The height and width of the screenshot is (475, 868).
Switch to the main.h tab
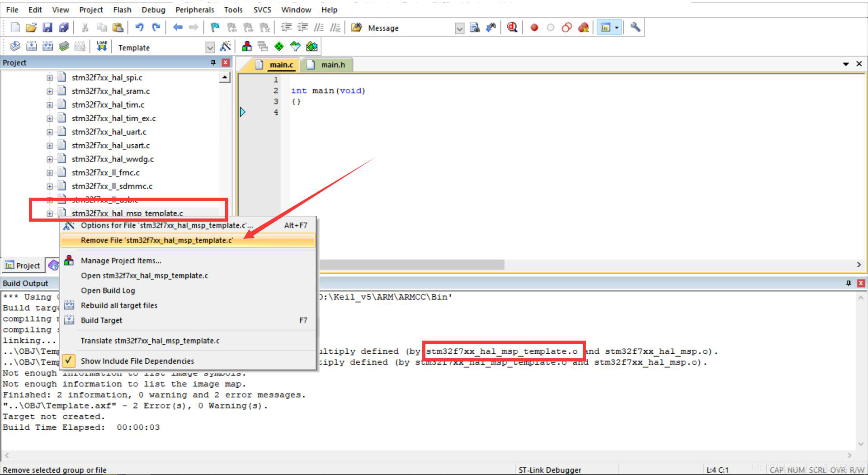point(332,64)
